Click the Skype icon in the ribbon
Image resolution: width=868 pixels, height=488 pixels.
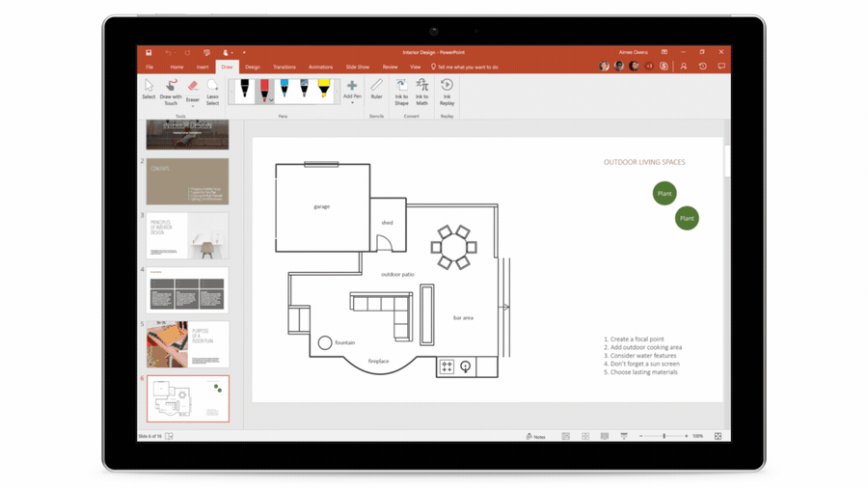[x=664, y=66]
